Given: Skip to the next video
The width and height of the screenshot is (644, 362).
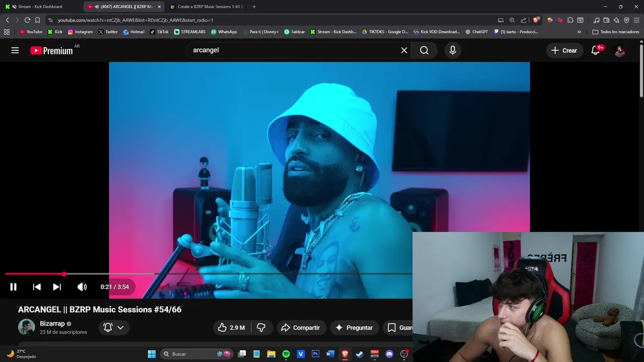Looking at the screenshot, I should tap(57, 287).
